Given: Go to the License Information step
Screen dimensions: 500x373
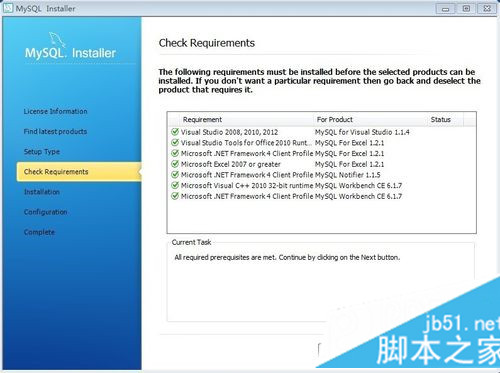Looking at the screenshot, I should click(x=55, y=111).
